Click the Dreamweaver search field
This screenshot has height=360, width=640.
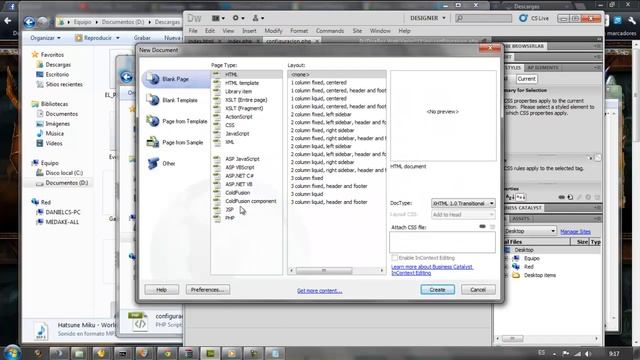[484, 18]
